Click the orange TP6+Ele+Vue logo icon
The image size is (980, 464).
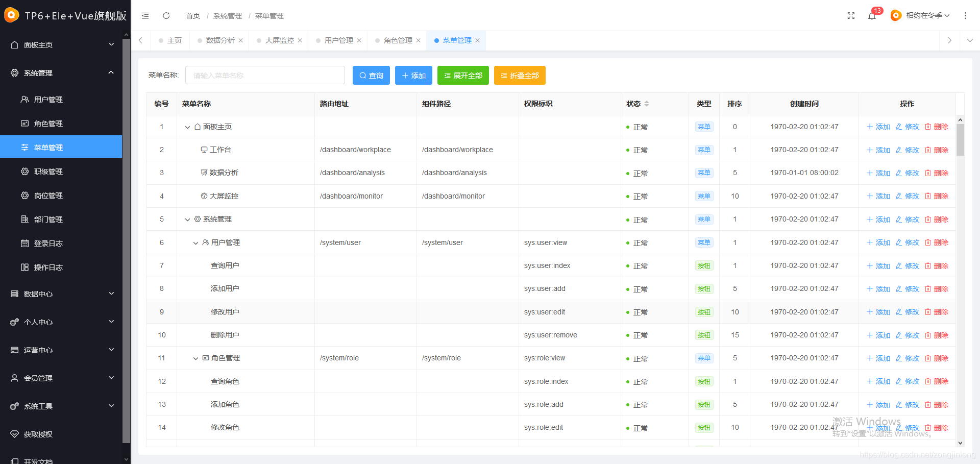coord(11,15)
